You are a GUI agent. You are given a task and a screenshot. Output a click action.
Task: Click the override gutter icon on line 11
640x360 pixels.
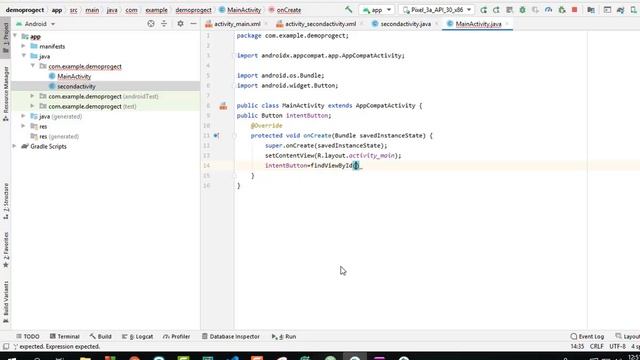(x=216, y=136)
